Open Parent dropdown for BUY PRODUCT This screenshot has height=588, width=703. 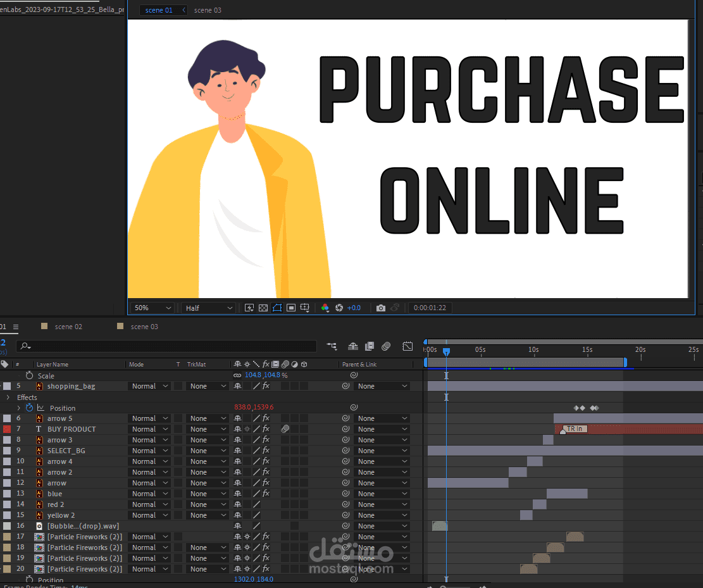click(x=382, y=428)
